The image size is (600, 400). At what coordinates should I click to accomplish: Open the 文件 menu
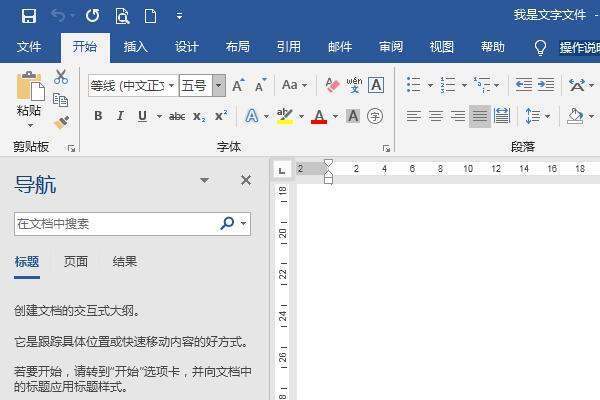tap(29, 47)
